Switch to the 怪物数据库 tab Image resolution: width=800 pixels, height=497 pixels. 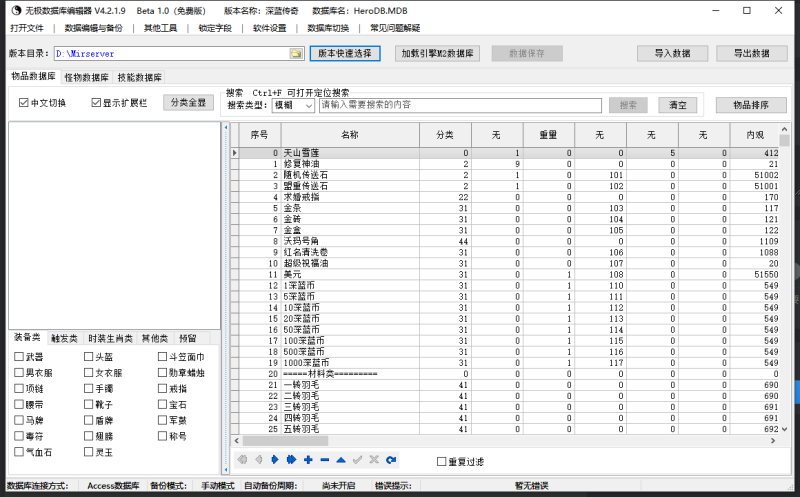(86, 78)
